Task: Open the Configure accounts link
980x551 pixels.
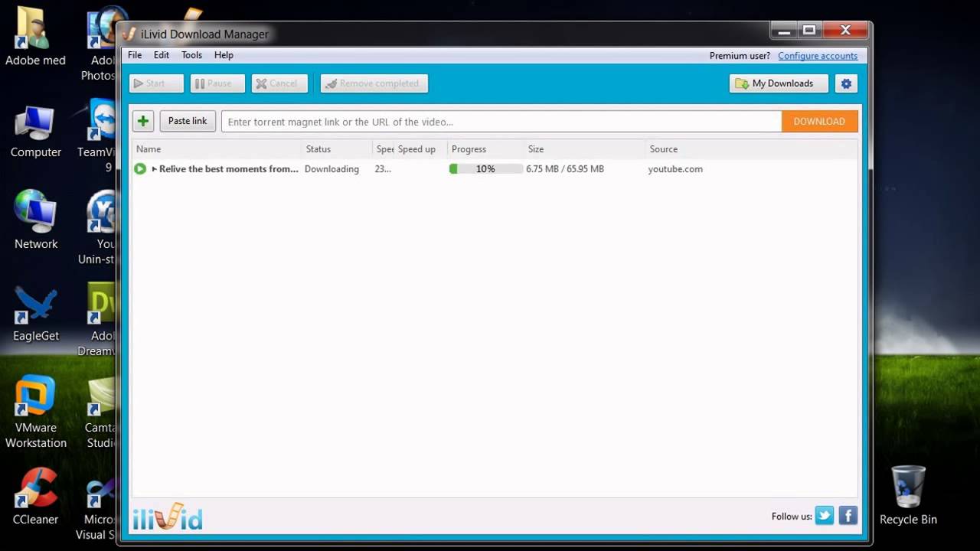Action: (818, 56)
